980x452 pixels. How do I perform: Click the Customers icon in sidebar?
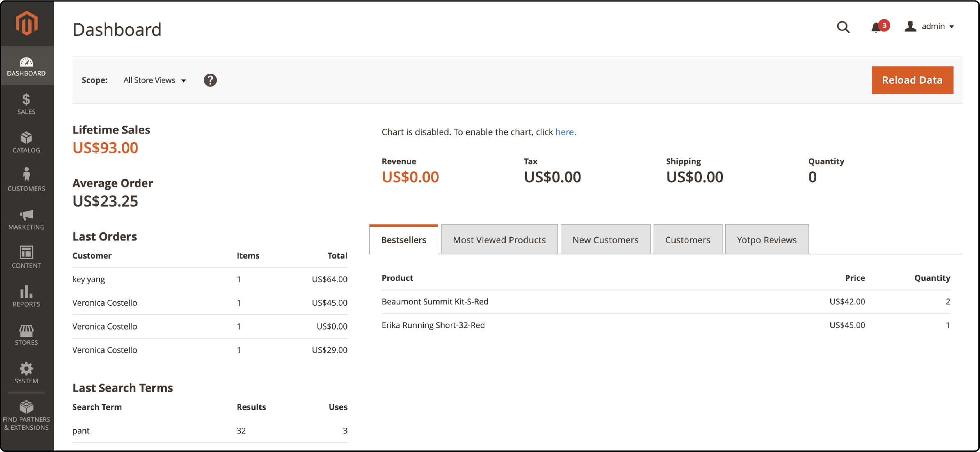(25, 178)
